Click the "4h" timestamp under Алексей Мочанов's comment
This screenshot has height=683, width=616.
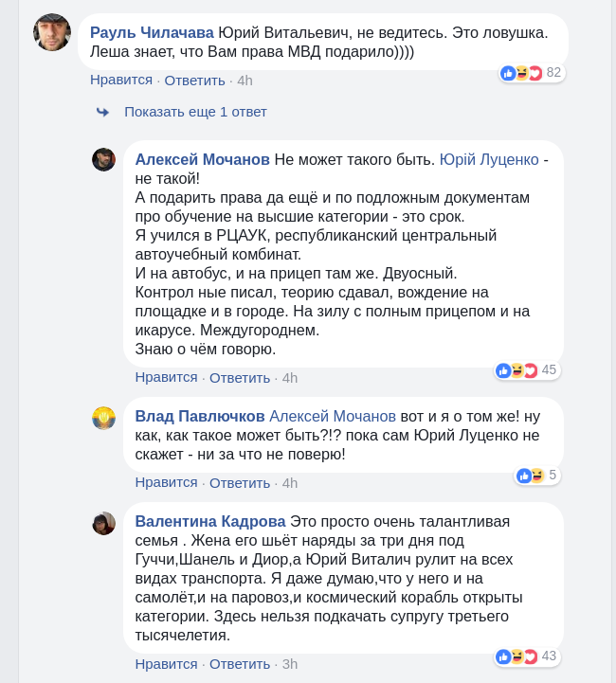pyautogui.click(x=290, y=378)
